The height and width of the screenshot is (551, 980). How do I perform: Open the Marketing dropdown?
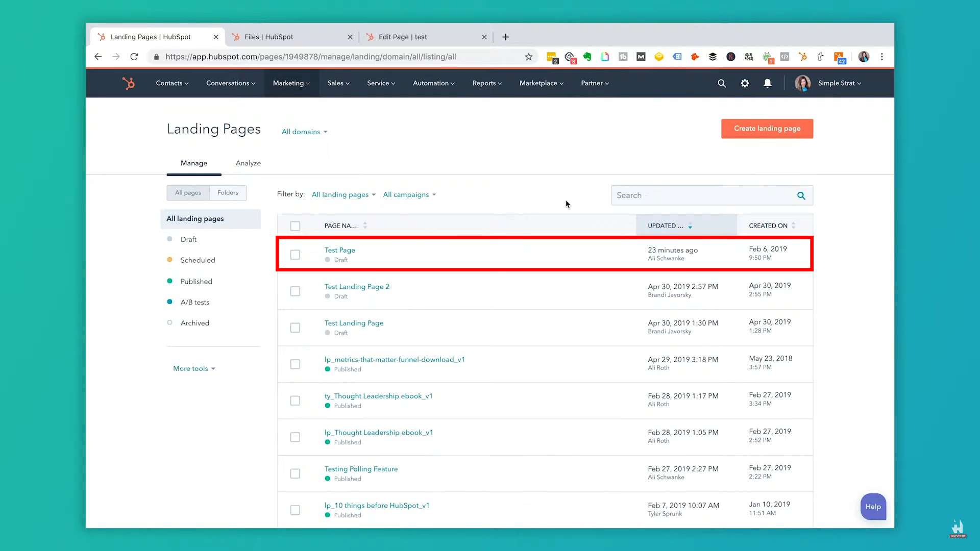[x=291, y=83]
